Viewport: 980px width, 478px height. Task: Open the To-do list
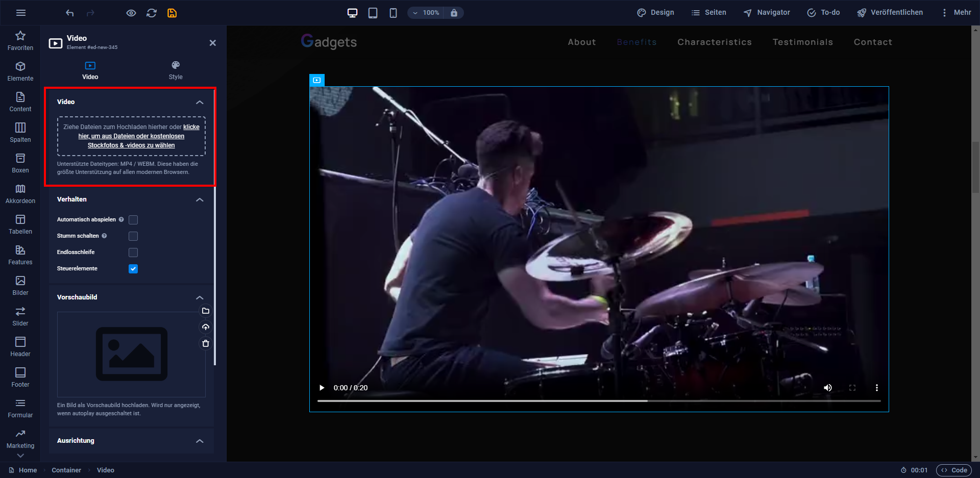[823, 13]
